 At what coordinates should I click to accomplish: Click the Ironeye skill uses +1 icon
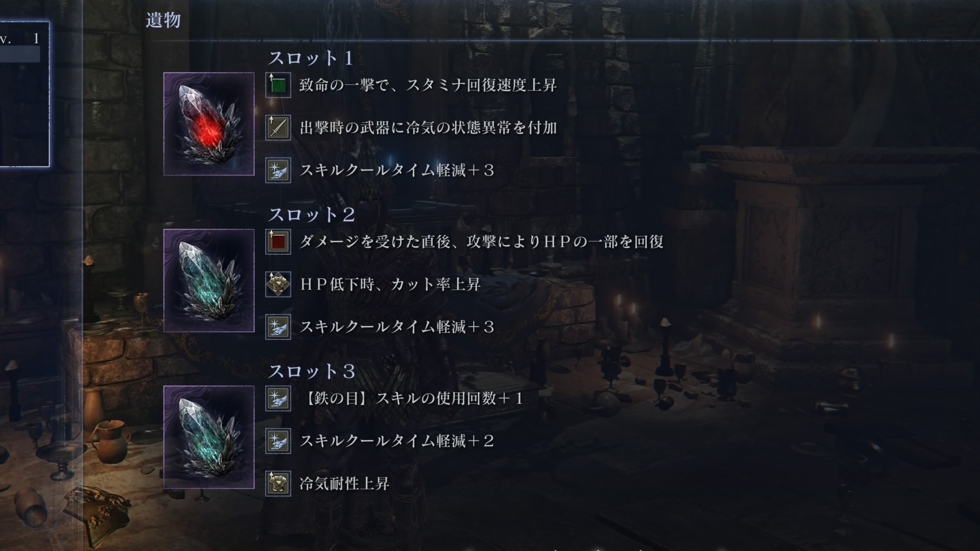278,398
